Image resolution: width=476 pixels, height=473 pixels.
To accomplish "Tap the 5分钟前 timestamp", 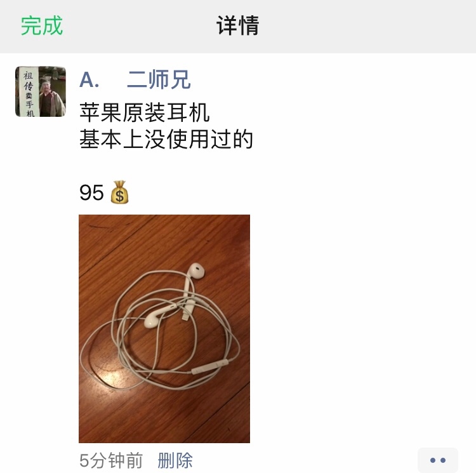I will coord(111,460).
